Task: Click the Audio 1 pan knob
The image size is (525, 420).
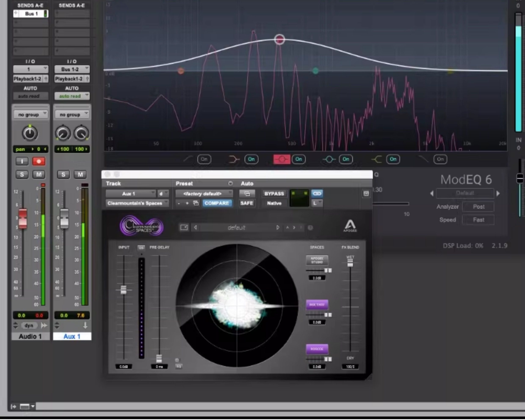Action: [x=30, y=133]
